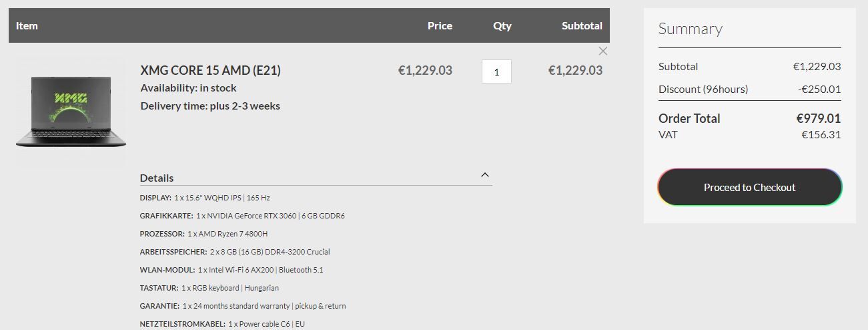868x330 pixels.
Task: Click the Qty column header
Action: (x=502, y=25)
